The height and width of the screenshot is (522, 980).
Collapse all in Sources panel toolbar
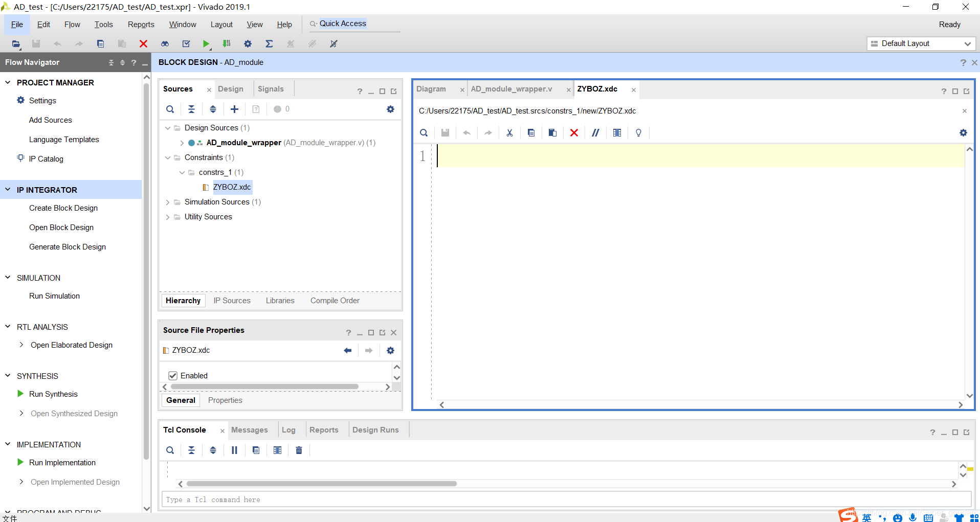point(191,109)
